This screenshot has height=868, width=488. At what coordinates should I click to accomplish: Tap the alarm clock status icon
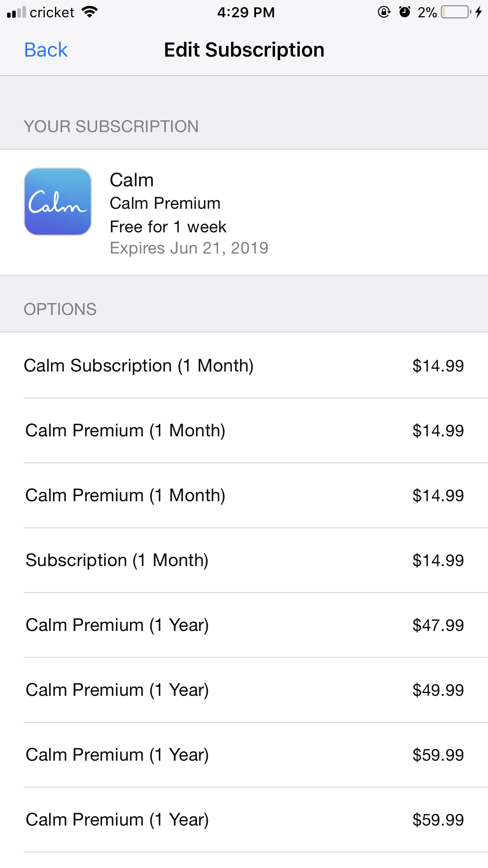click(404, 13)
